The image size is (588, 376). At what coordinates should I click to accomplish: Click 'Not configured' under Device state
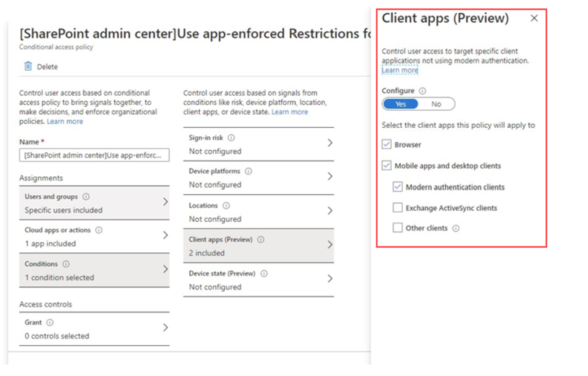(215, 287)
